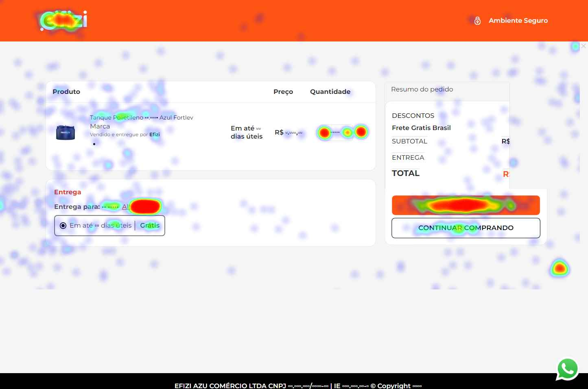This screenshot has width=588, height=389.
Task: Click the 'Efizi' seller link
Action: [x=155, y=135]
